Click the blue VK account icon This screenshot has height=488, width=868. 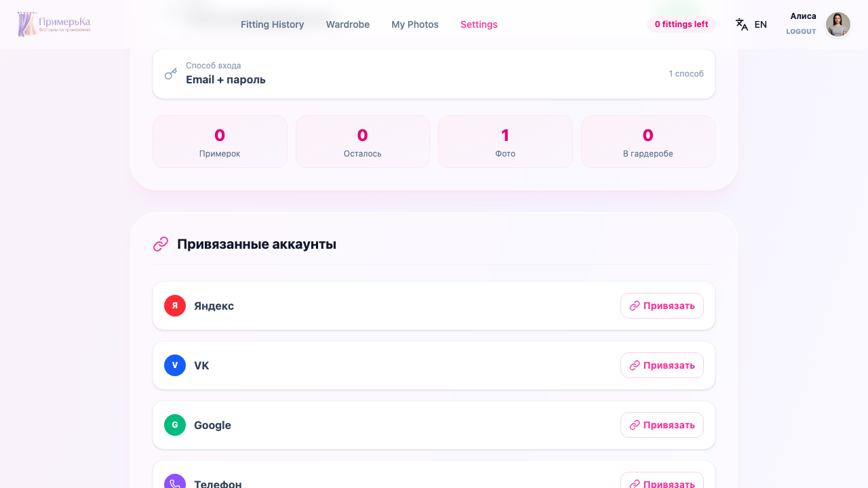point(175,365)
